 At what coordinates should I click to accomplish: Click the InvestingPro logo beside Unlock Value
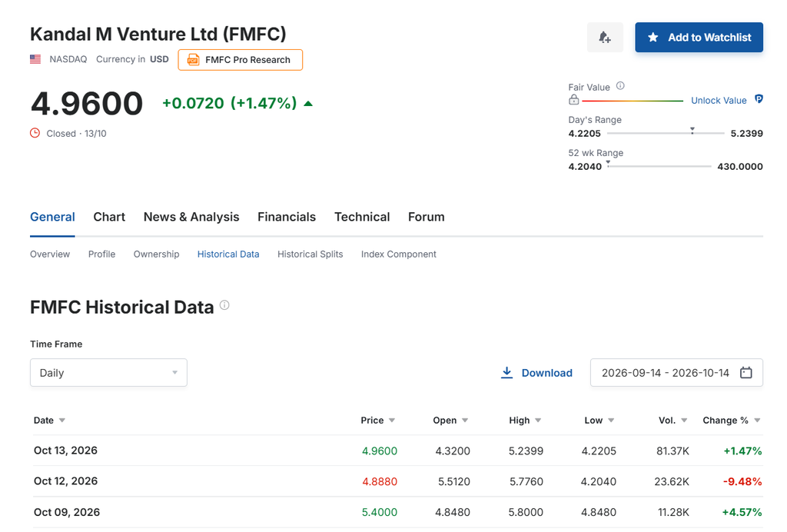point(759,99)
